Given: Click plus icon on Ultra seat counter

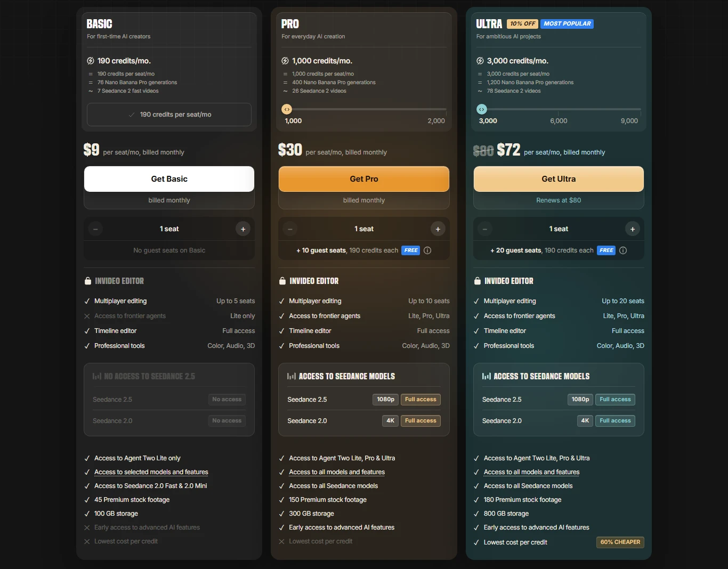Looking at the screenshot, I should (633, 229).
